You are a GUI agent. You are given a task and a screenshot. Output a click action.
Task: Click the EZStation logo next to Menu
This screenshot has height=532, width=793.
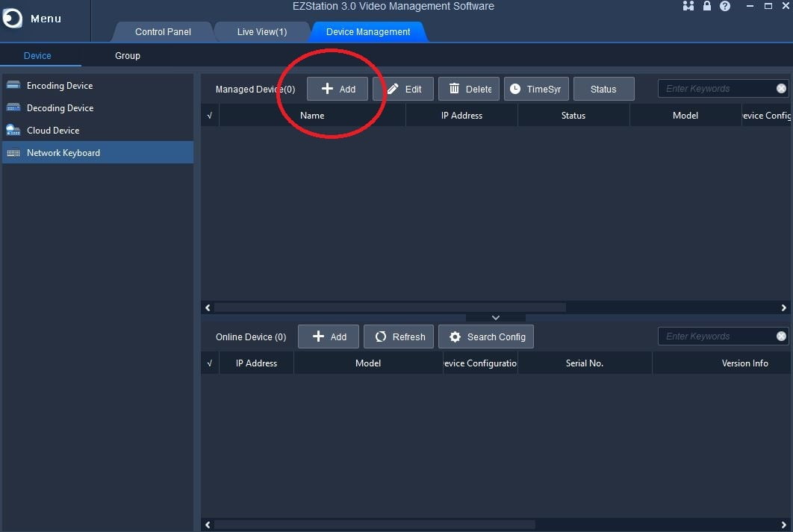point(11,18)
